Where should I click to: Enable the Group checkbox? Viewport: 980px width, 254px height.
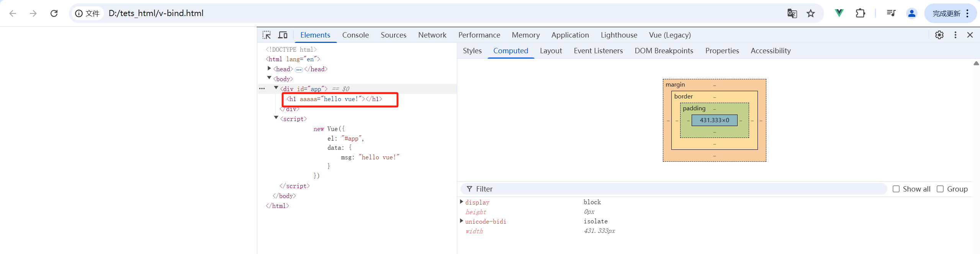pos(940,189)
